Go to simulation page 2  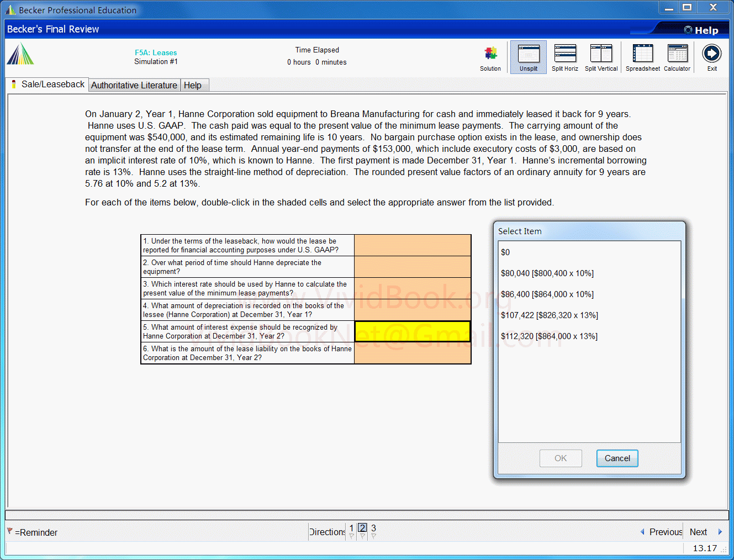(x=362, y=528)
